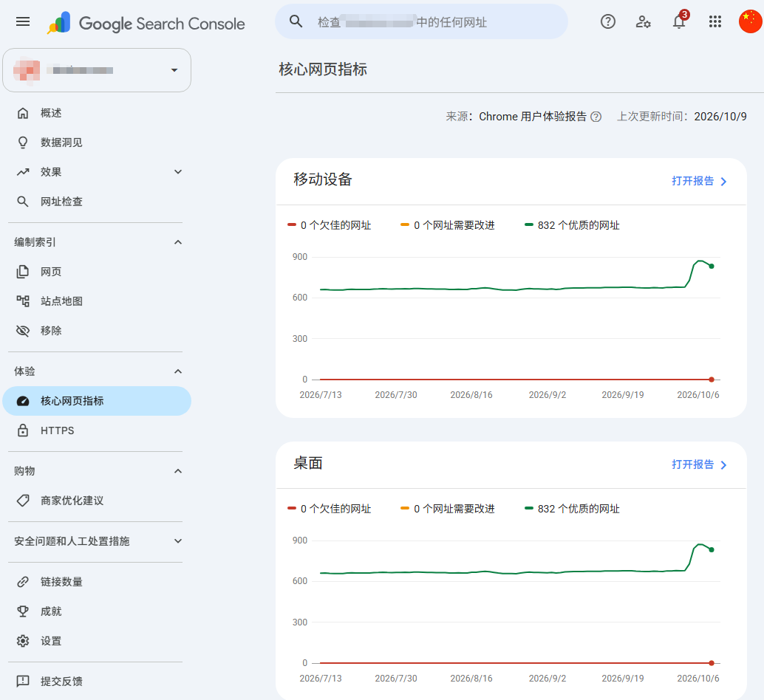Click the lock icon for HTTPS
The width and height of the screenshot is (764, 700).
(23, 430)
